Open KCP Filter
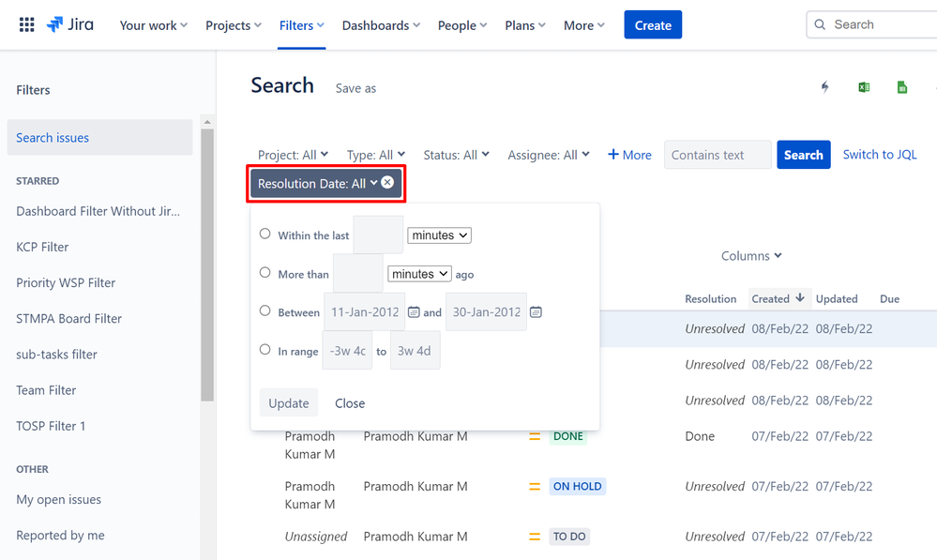 tap(42, 247)
